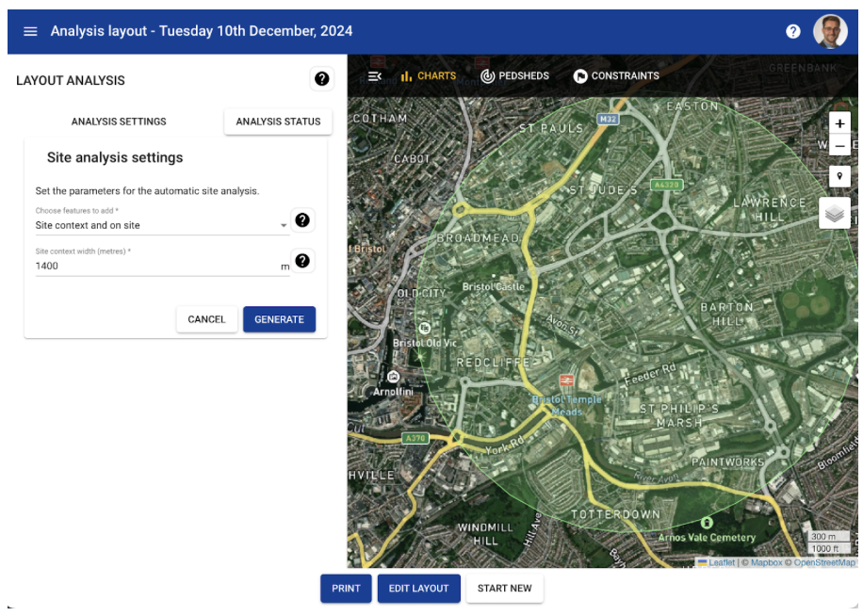Image resolution: width=863 pixels, height=616 pixels.
Task: Open help from the top header bar
Action: pos(792,31)
